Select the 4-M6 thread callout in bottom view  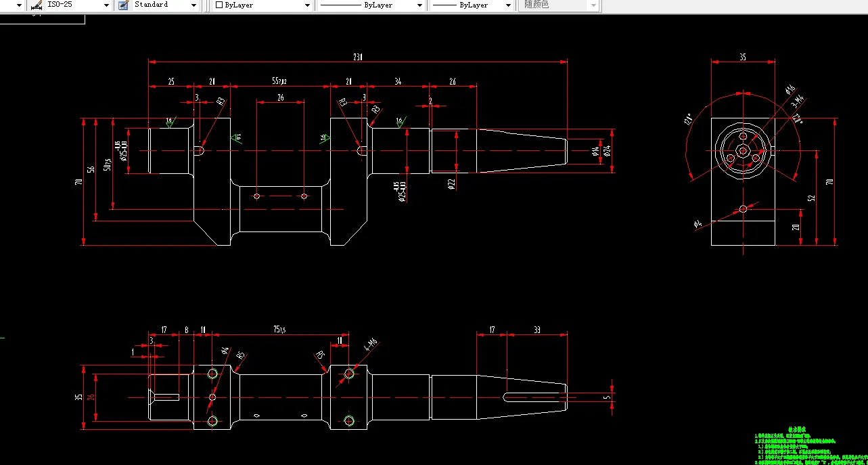pos(370,345)
